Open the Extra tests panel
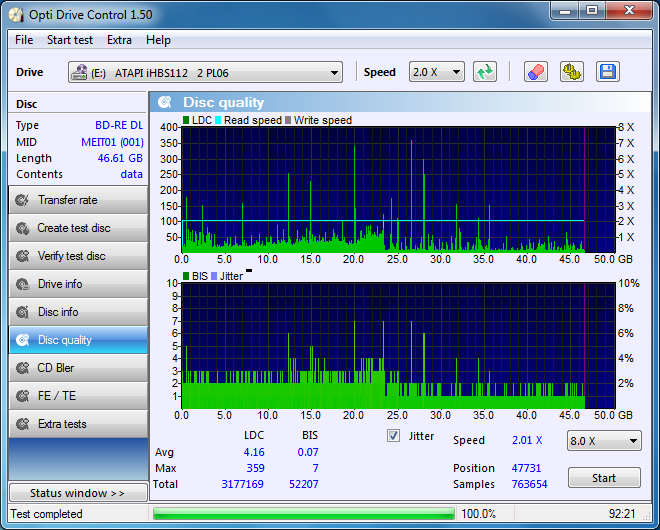 [78, 424]
